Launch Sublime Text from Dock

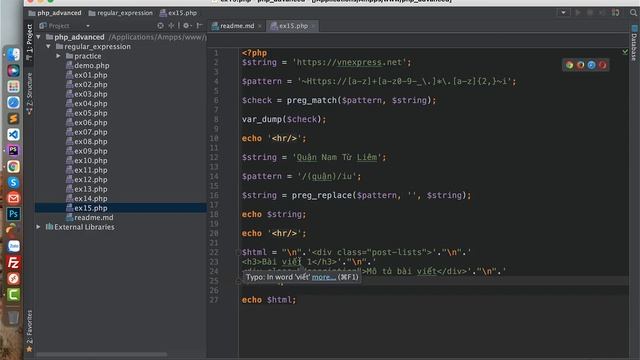pos(13,118)
